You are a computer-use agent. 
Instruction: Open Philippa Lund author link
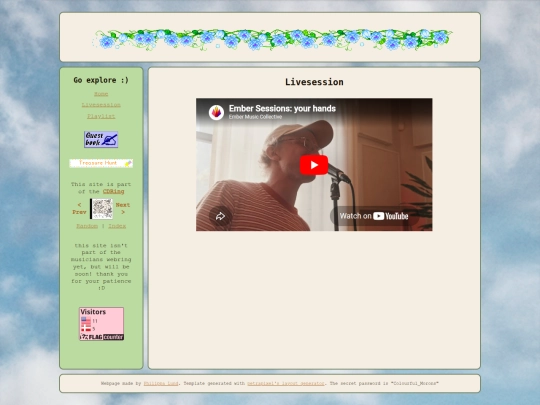click(x=161, y=383)
